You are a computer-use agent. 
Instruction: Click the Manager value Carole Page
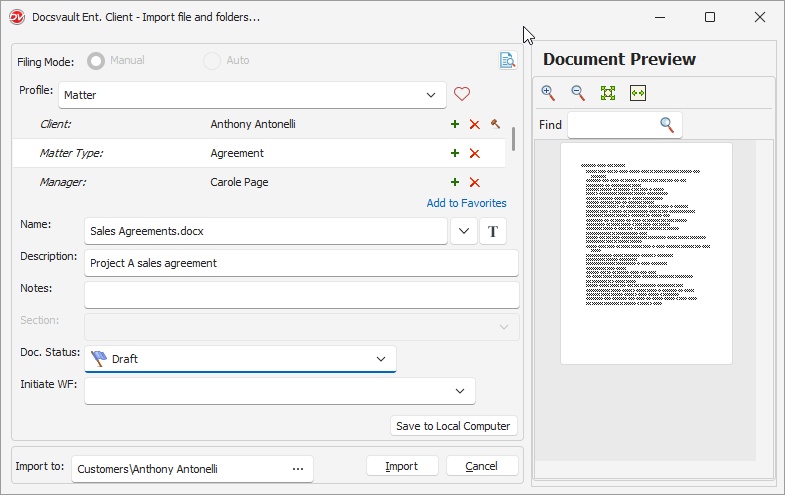(x=239, y=182)
